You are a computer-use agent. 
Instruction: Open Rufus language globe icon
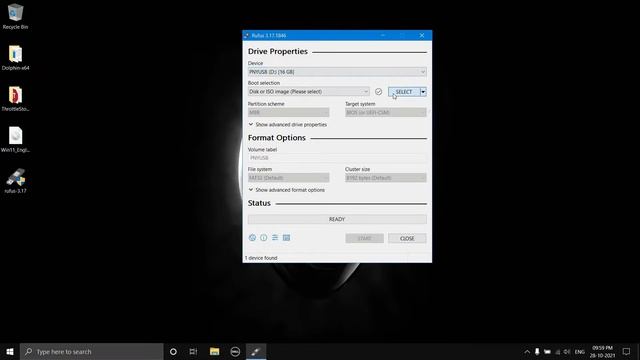click(252, 238)
